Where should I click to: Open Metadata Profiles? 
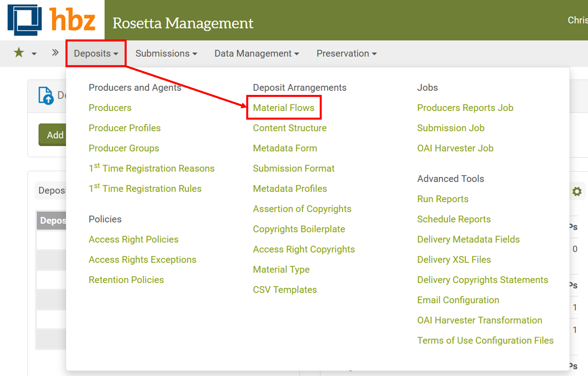[290, 189]
